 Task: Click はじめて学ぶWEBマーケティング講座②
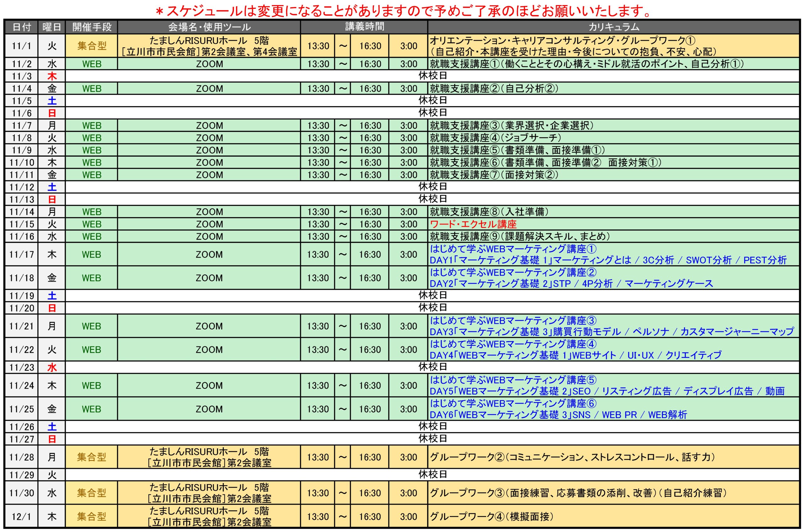click(513, 272)
